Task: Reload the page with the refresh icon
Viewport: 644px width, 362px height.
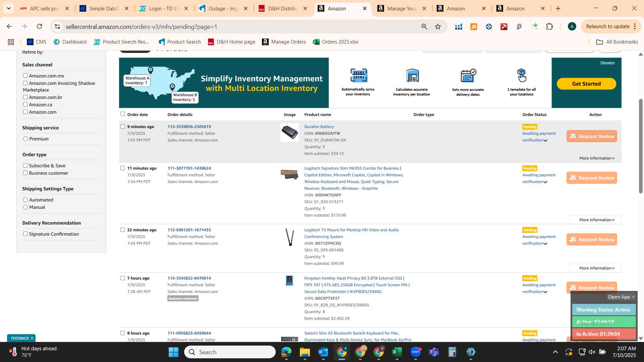Action: (x=39, y=26)
